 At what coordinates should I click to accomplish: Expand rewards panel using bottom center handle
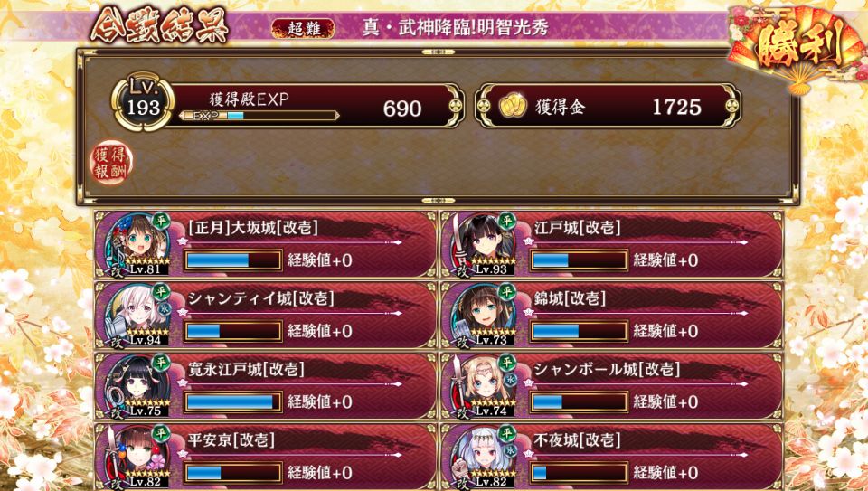coord(438,201)
